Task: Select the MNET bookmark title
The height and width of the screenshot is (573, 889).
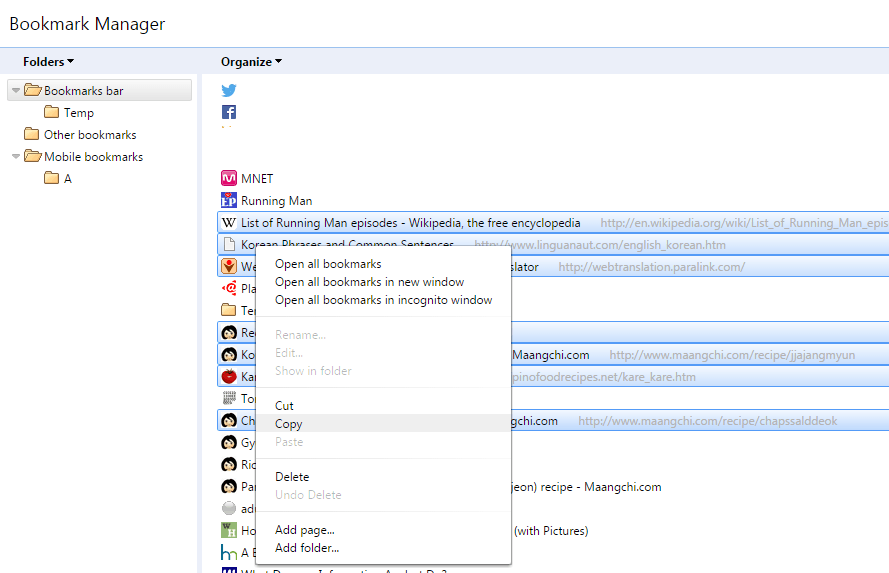Action: (x=257, y=179)
